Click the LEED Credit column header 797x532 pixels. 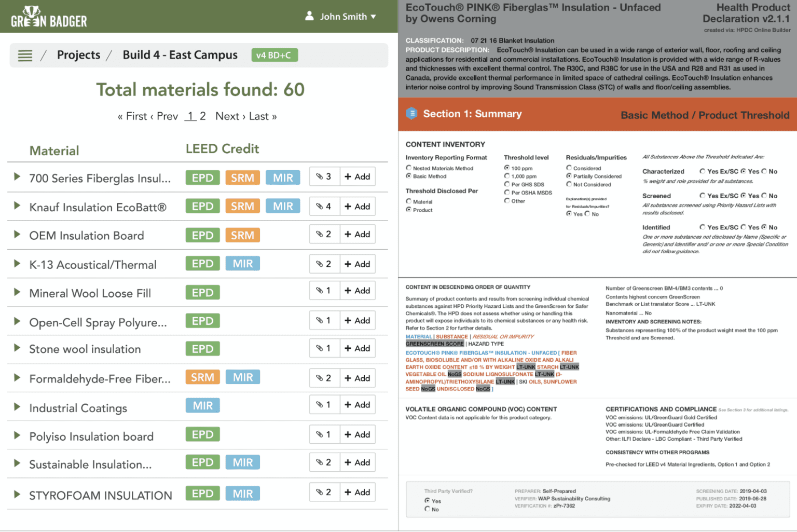pyautogui.click(x=223, y=149)
